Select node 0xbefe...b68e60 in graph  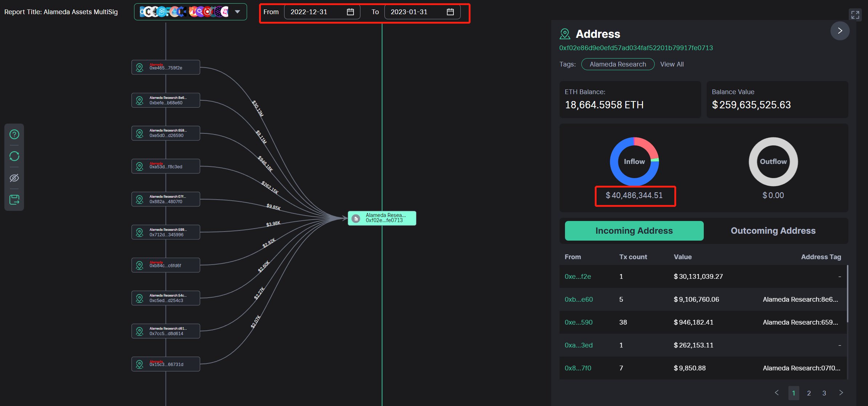tap(166, 100)
